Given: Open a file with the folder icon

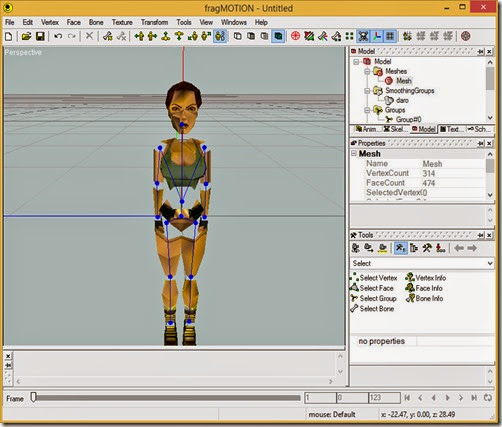Looking at the screenshot, I should click(26, 36).
